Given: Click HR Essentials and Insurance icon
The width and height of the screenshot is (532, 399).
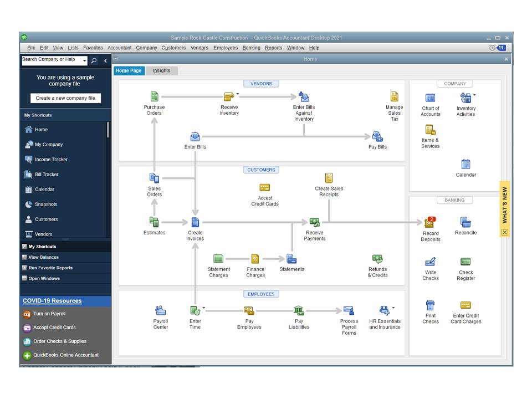Looking at the screenshot, I should (x=385, y=310).
